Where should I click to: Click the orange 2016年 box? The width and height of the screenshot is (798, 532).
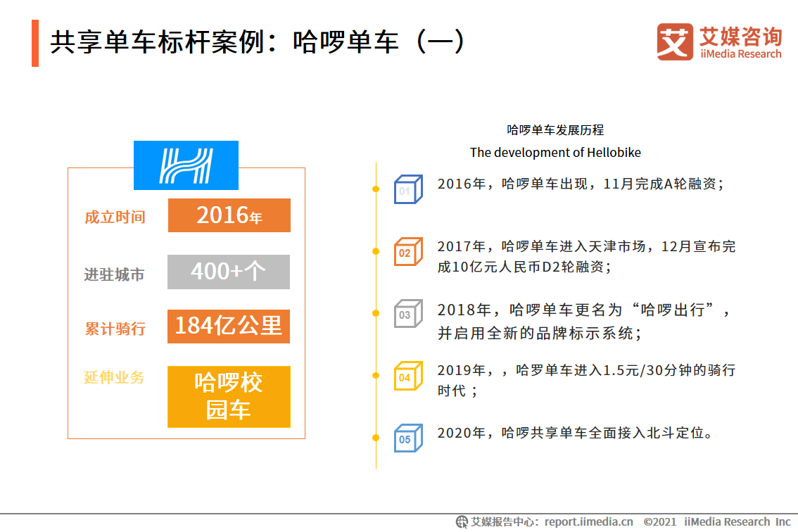[x=229, y=215]
